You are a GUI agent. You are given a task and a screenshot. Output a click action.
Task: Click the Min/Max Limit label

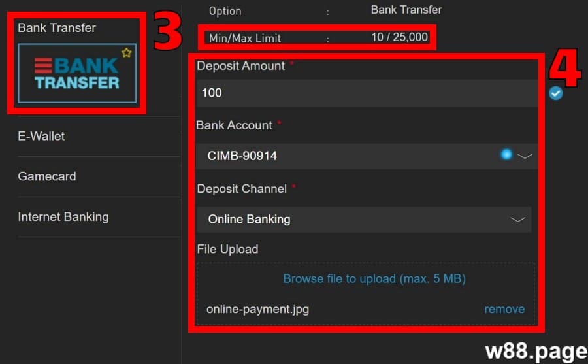pos(245,38)
